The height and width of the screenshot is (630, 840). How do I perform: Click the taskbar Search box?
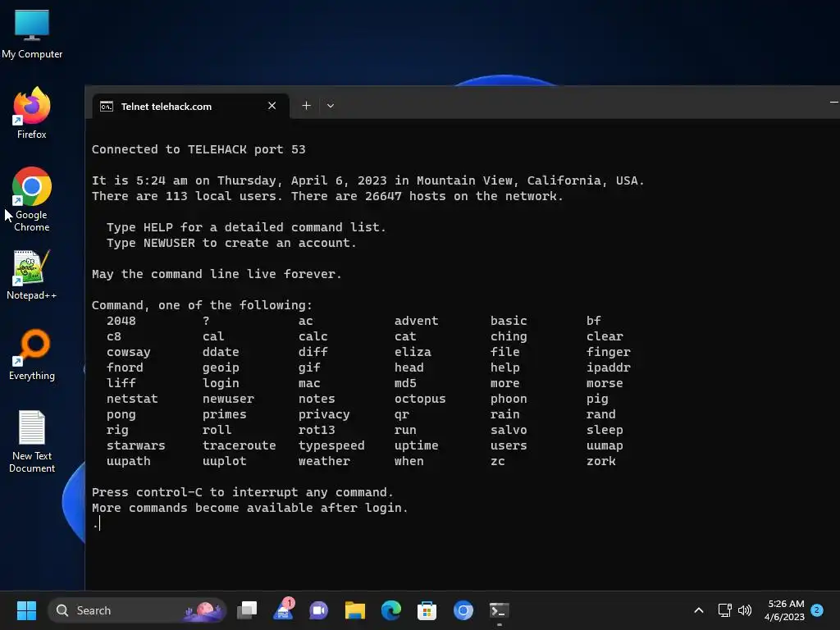pyautogui.click(x=137, y=610)
